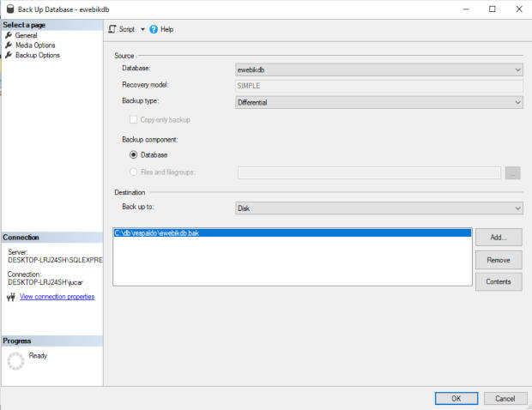Image resolution: width=532 pixels, height=410 pixels.
Task: Open the General page
Action: tap(26, 35)
